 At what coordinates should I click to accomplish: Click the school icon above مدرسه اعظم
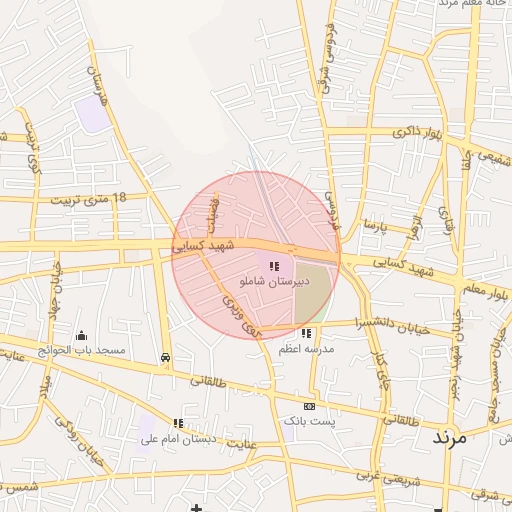306,333
